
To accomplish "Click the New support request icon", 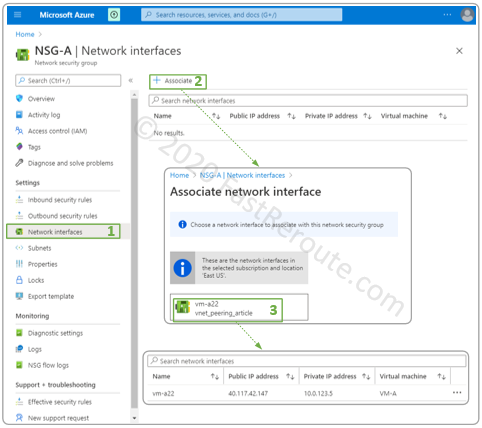I will (19, 418).
